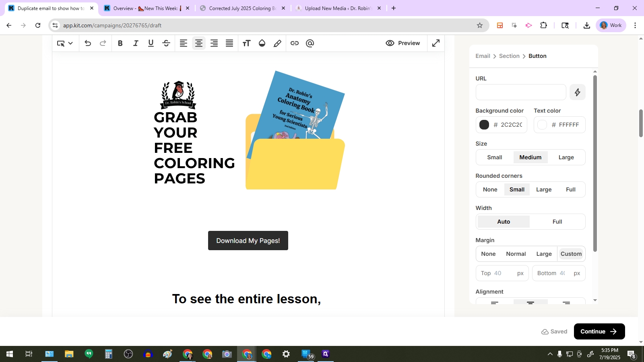644x362 pixels.
Task: Choose the Normal margin option
Action: (x=516, y=254)
